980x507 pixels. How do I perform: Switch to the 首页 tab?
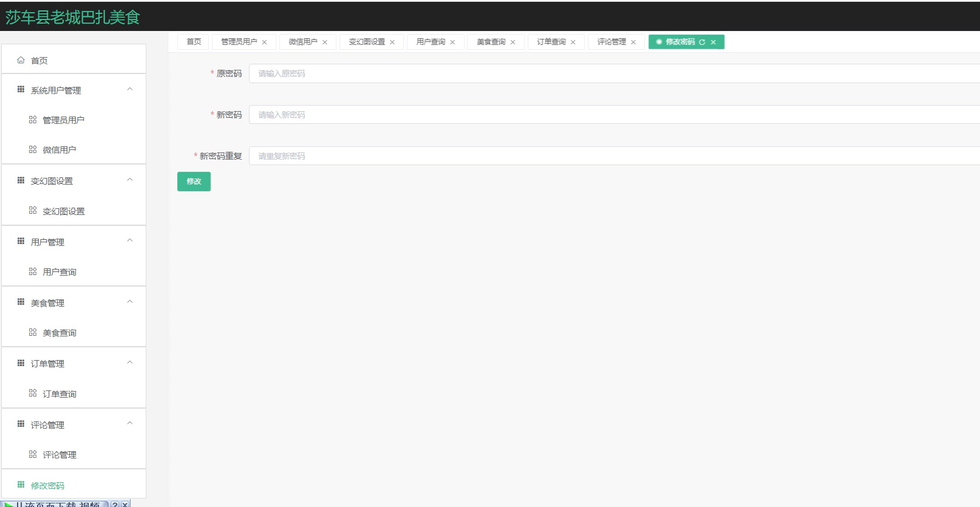coord(194,42)
